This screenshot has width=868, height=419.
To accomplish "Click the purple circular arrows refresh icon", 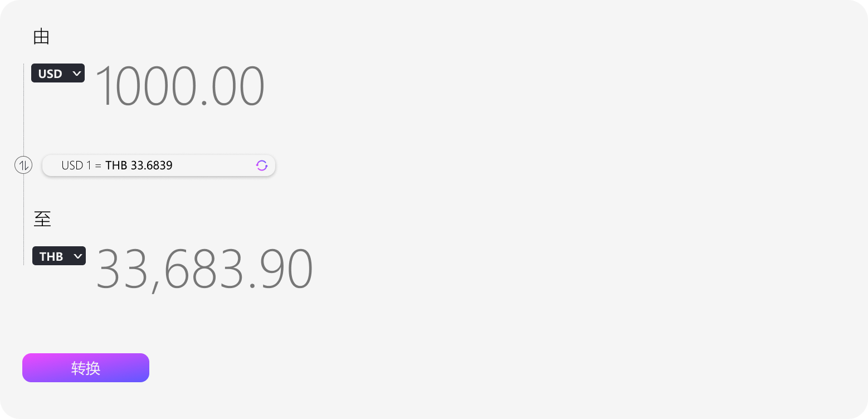I will [x=262, y=165].
